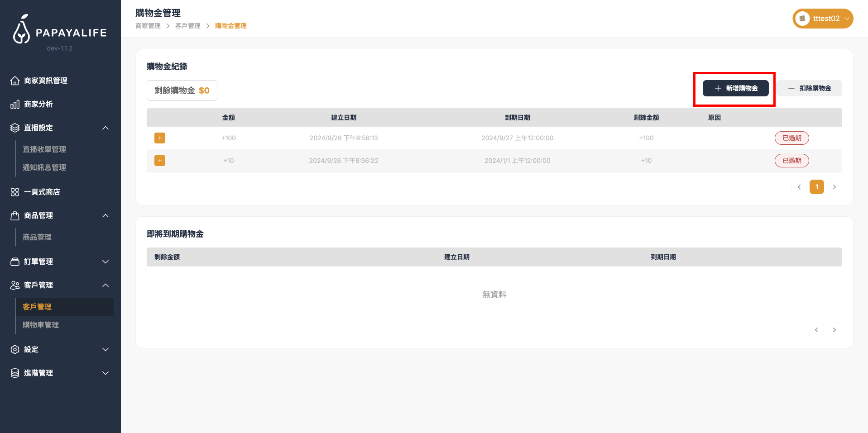Collapse the 直播設定 menu chevron
The width and height of the screenshot is (868, 433).
click(x=106, y=128)
